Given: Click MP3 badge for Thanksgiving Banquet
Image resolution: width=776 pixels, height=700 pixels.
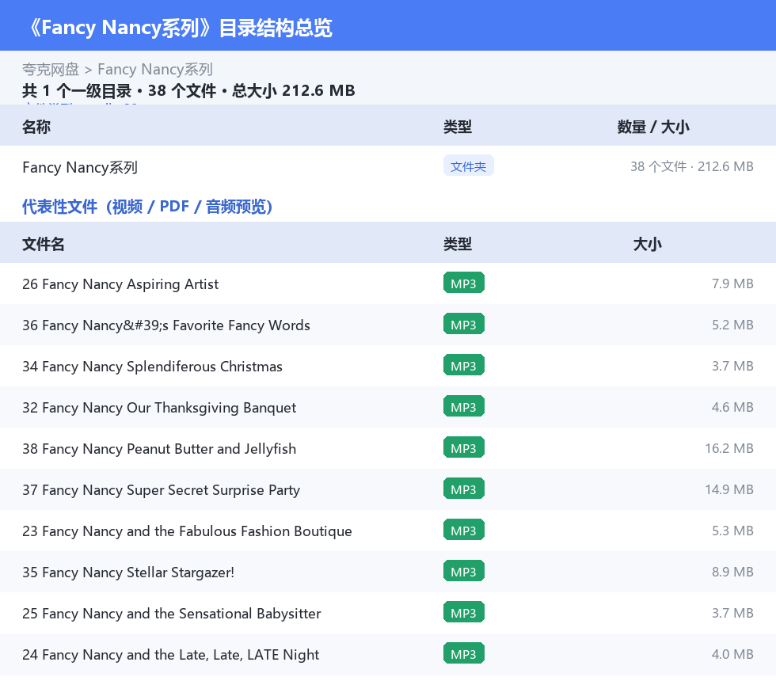Looking at the screenshot, I should (x=464, y=406).
